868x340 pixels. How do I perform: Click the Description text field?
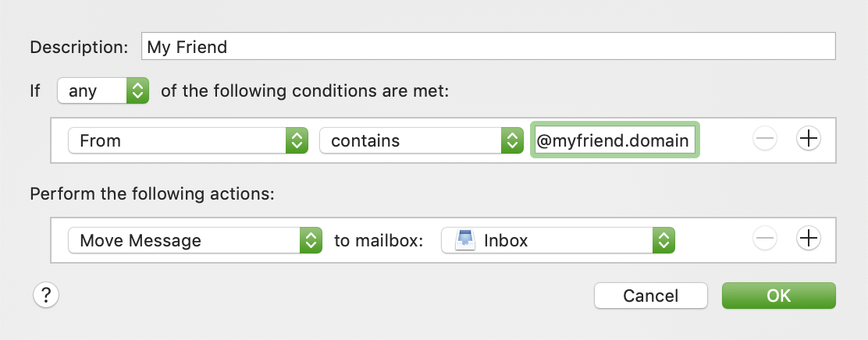click(x=489, y=47)
